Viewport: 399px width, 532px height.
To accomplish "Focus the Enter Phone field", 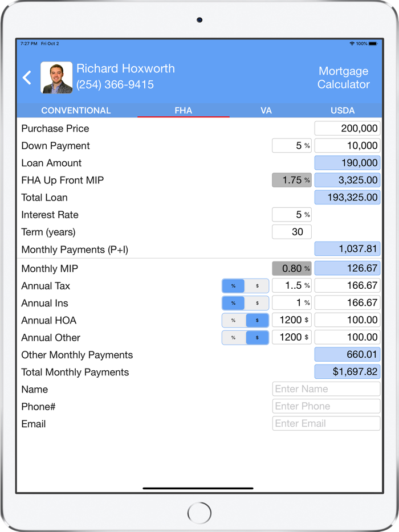I will point(326,406).
